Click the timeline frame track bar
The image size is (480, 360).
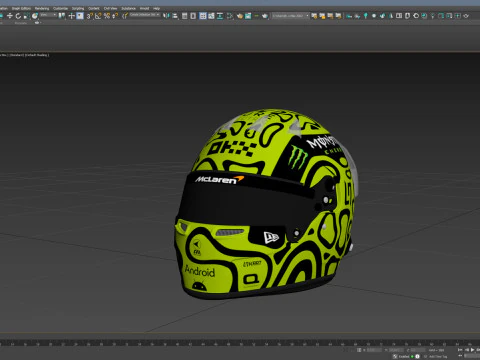point(240,343)
